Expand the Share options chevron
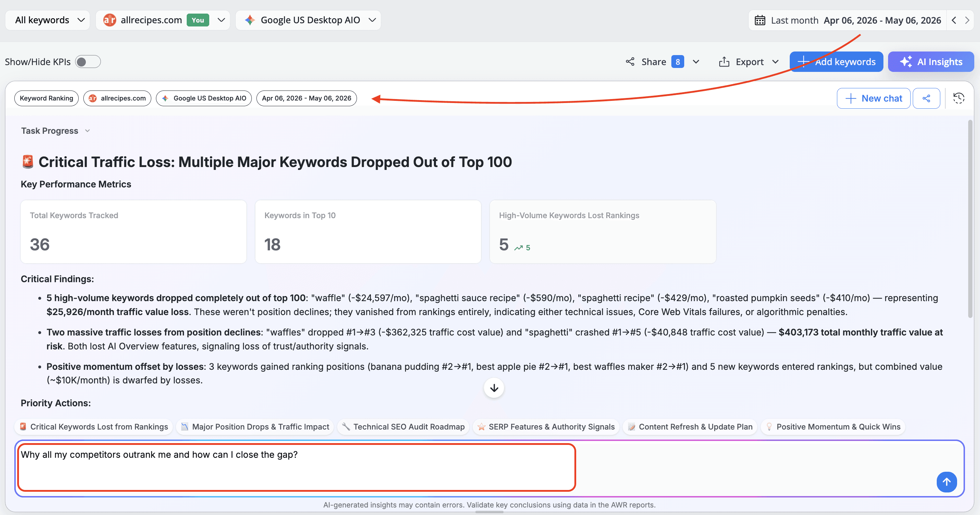Image resolution: width=980 pixels, height=515 pixels. click(x=696, y=62)
